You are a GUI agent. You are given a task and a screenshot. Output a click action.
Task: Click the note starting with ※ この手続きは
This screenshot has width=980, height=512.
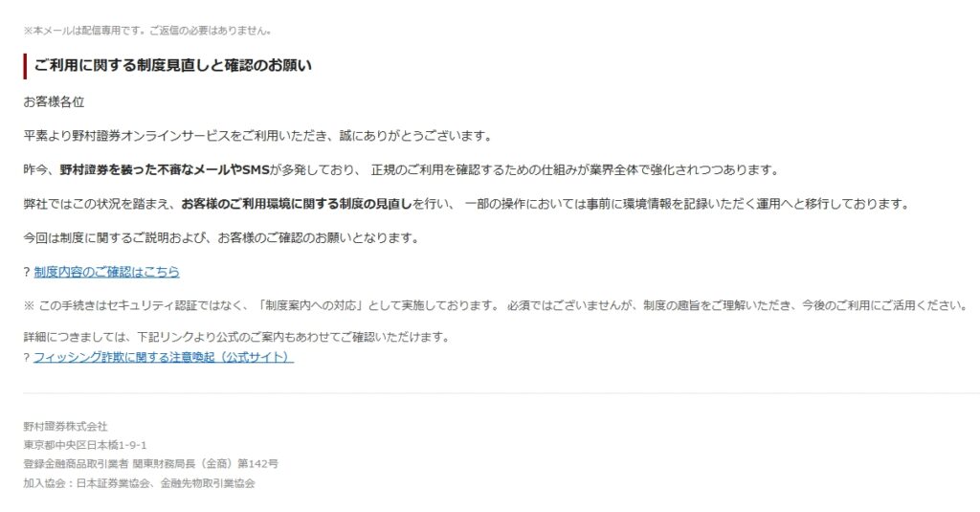[497, 305]
